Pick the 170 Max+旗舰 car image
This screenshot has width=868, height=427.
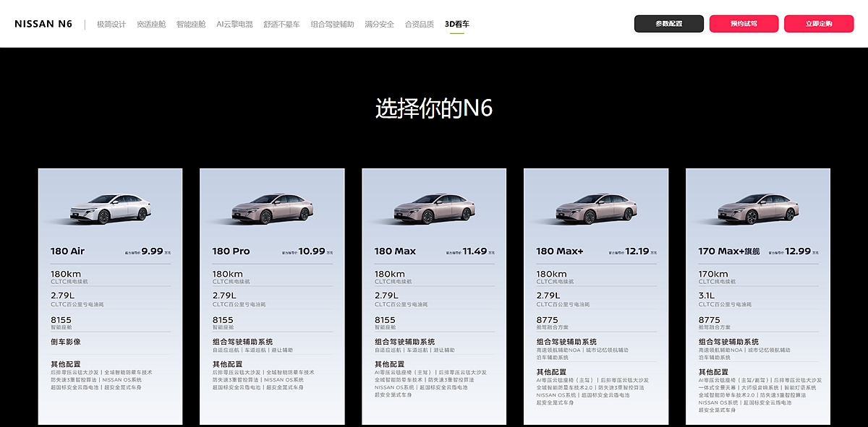click(x=758, y=207)
